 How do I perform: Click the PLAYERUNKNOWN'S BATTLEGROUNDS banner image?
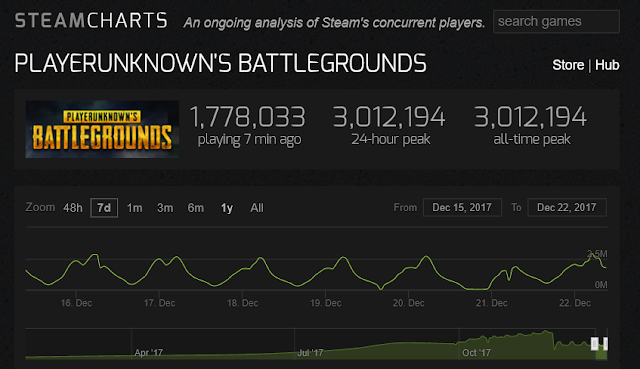(102, 129)
